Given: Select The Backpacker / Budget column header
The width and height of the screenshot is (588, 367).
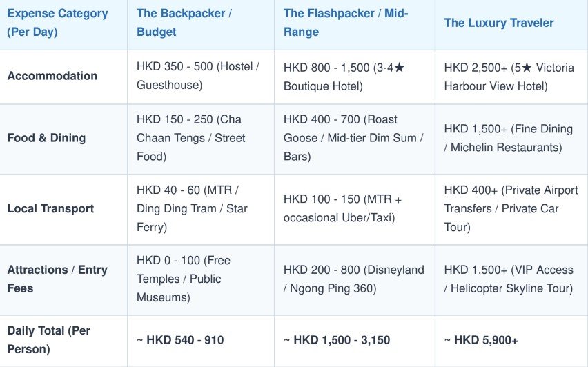Looking at the screenshot, I should pos(184,23).
